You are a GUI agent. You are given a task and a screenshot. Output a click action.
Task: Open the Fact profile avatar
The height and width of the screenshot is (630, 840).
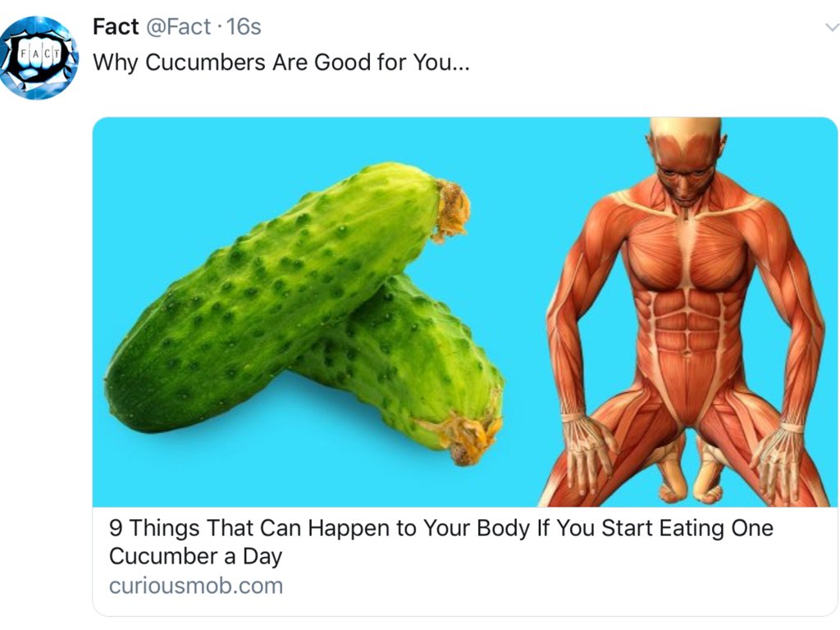click(39, 58)
